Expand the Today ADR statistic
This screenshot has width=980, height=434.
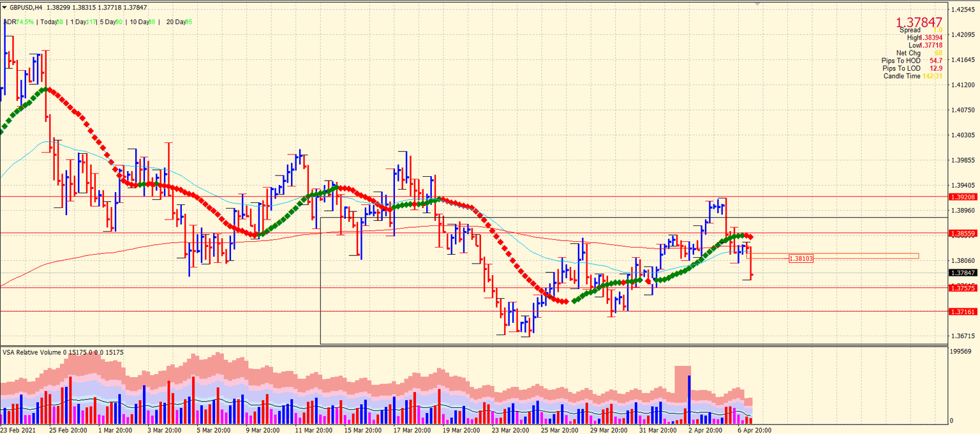click(x=51, y=21)
